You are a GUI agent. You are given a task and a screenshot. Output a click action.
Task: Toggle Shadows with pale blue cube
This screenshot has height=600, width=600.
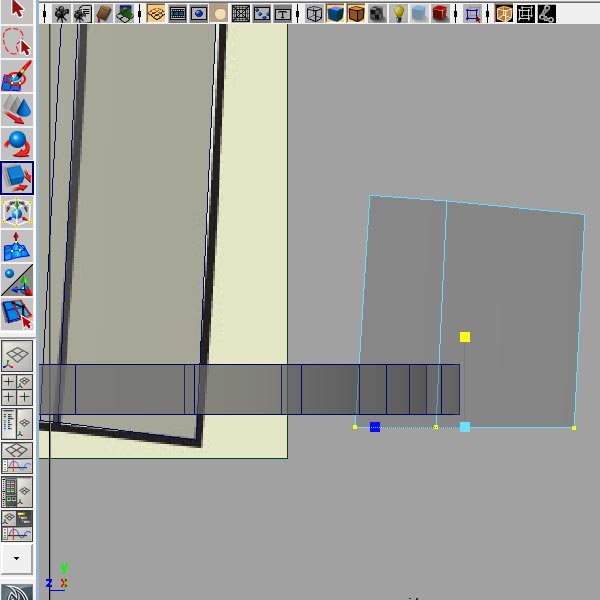419,14
